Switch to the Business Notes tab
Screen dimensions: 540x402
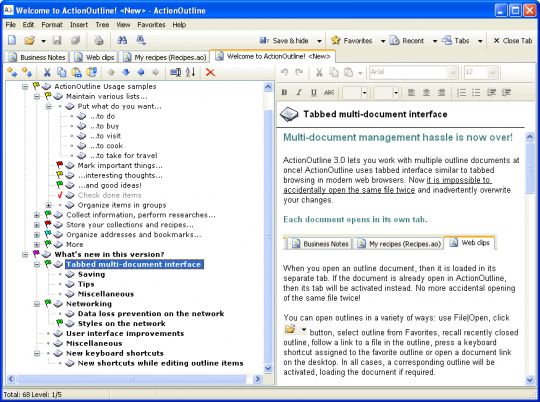37,57
